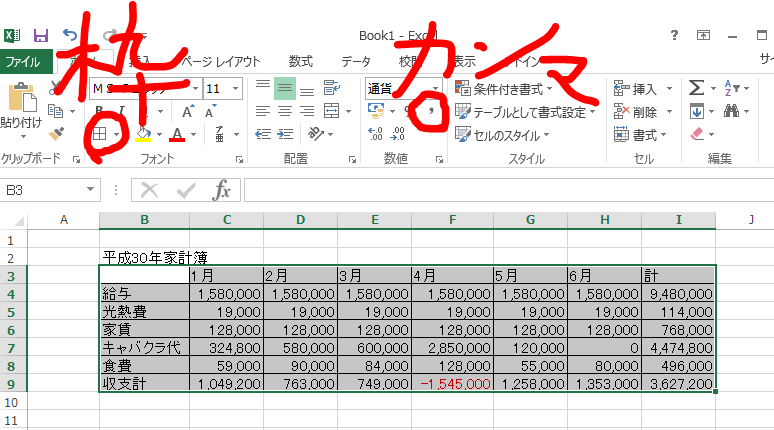Click the Format Painter brush icon
The width and height of the screenshot is (774, 430).
point(57,133)
